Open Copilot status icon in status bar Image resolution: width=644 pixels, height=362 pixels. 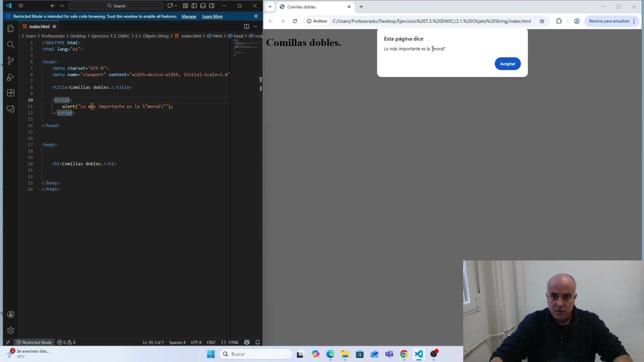coord(247,342)
